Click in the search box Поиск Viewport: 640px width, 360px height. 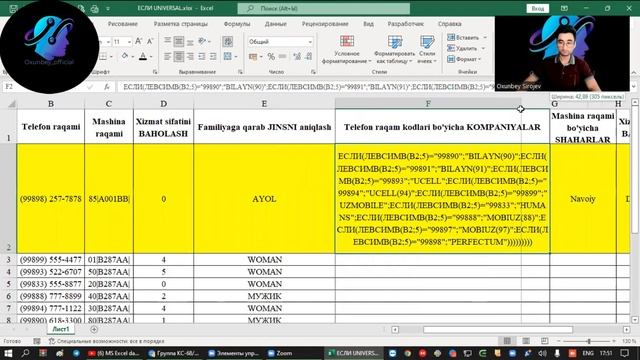[324, 8]
